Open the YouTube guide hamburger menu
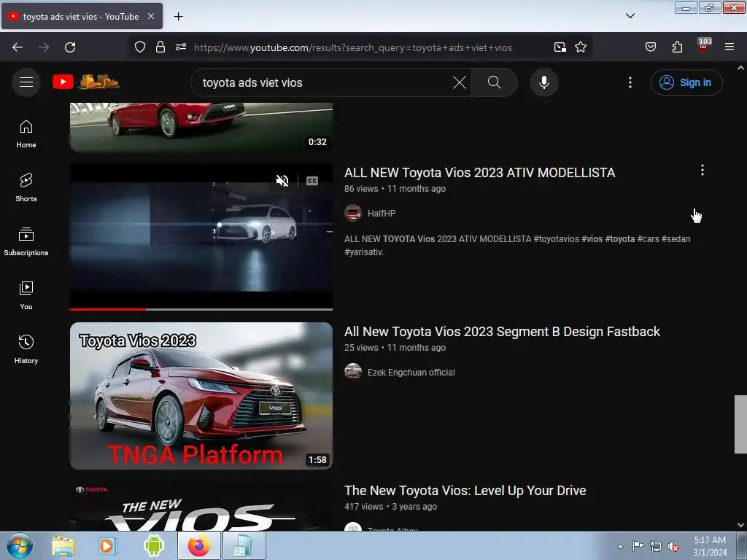The width and height of the screenshot is (747, 560). (26, 82)
